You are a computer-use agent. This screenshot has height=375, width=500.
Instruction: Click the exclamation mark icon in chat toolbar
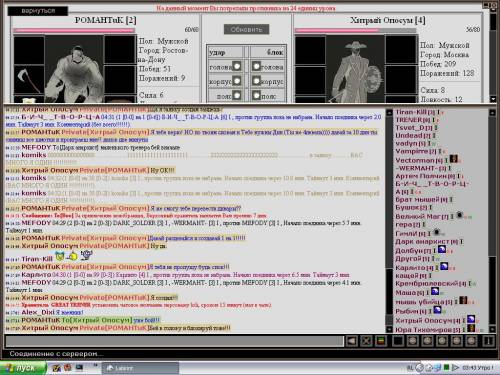point(489,341)
